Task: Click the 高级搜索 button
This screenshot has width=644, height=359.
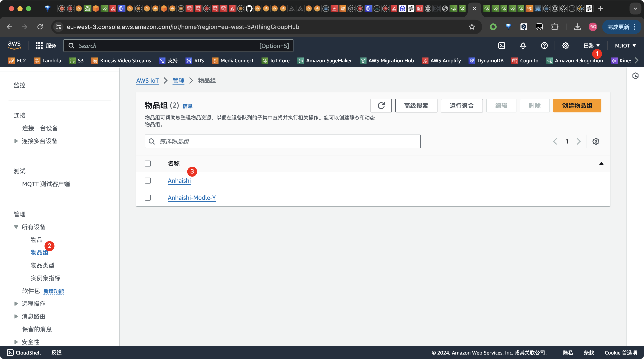Action: (x=416, y=105)
